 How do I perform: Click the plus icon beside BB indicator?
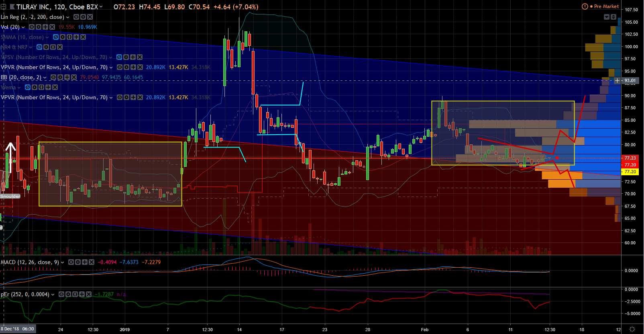(x=67, y=77)
